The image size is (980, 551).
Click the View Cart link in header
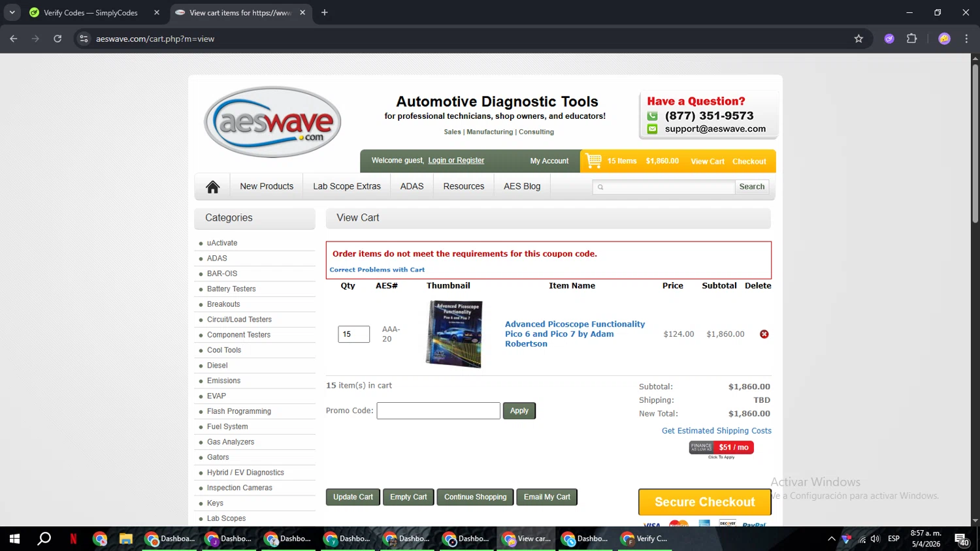pos(708,161)
